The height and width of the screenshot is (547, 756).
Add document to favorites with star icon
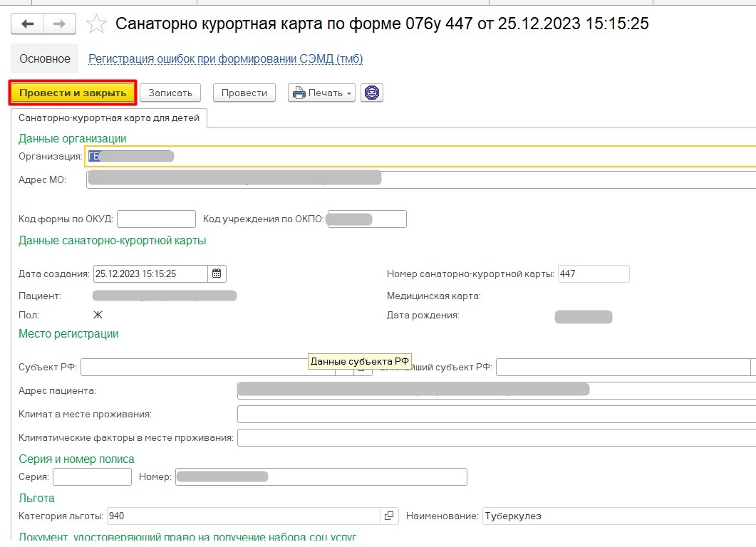coord(96,25)
